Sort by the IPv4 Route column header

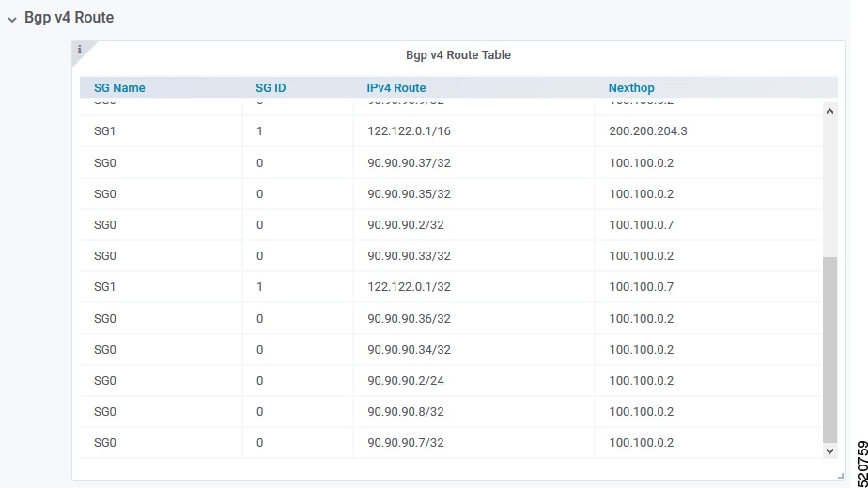(395, 88)
